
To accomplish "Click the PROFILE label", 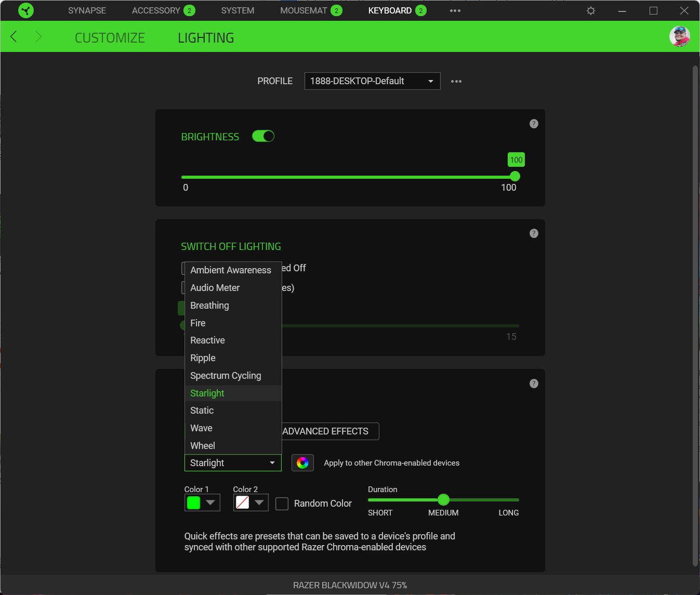I will click(x=275, y=81).
